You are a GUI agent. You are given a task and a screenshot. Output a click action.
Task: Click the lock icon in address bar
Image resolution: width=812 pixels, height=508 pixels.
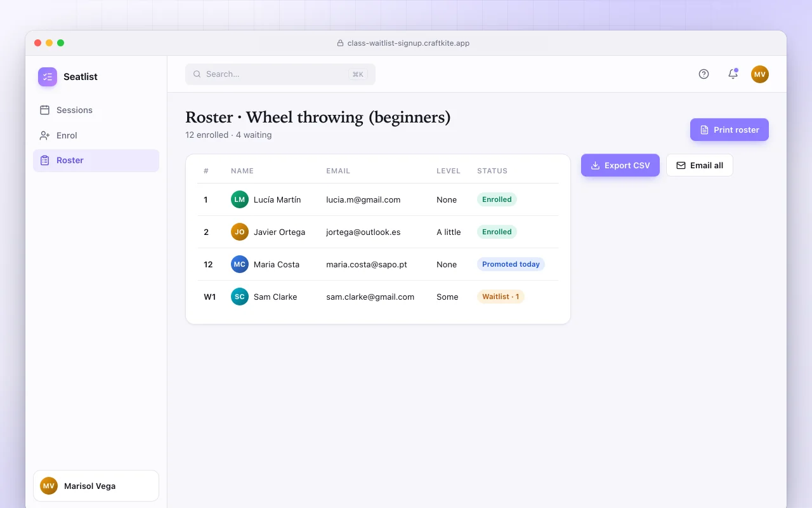(x=340, y=43)
